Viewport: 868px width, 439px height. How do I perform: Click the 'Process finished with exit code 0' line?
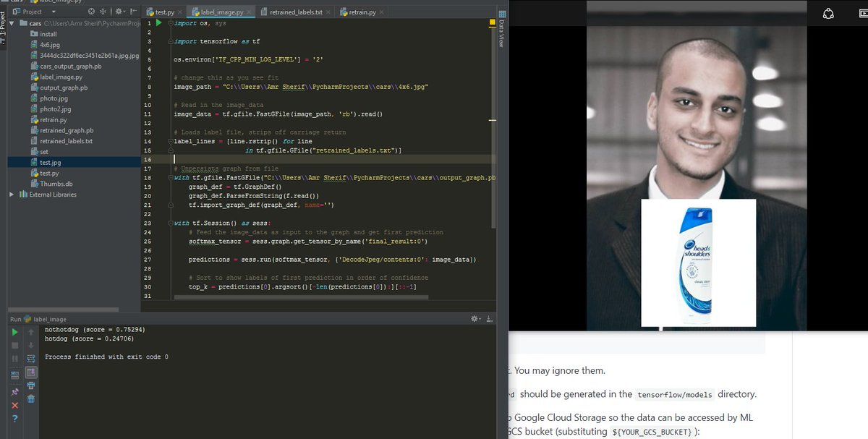106,357
